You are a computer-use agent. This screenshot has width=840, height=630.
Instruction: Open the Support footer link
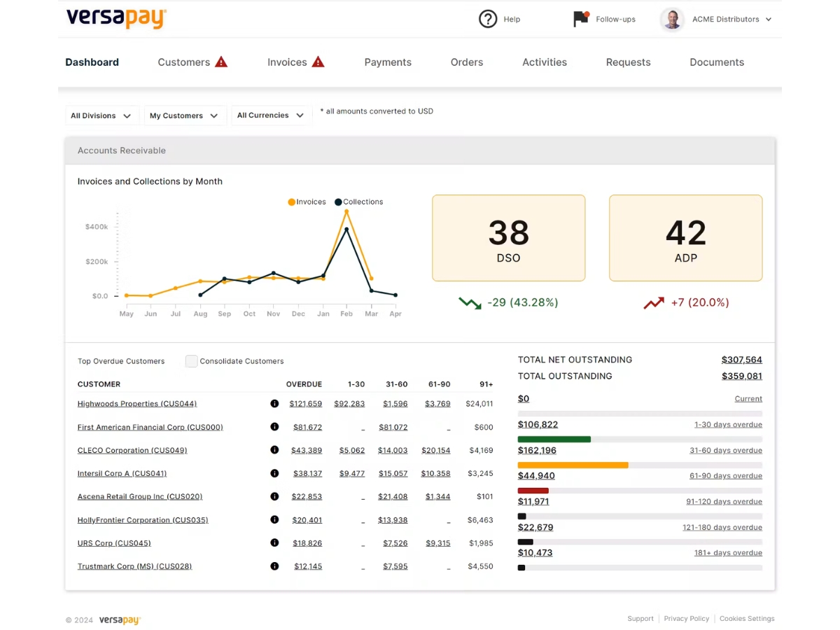pyautogui.click(x=640, y=619)
